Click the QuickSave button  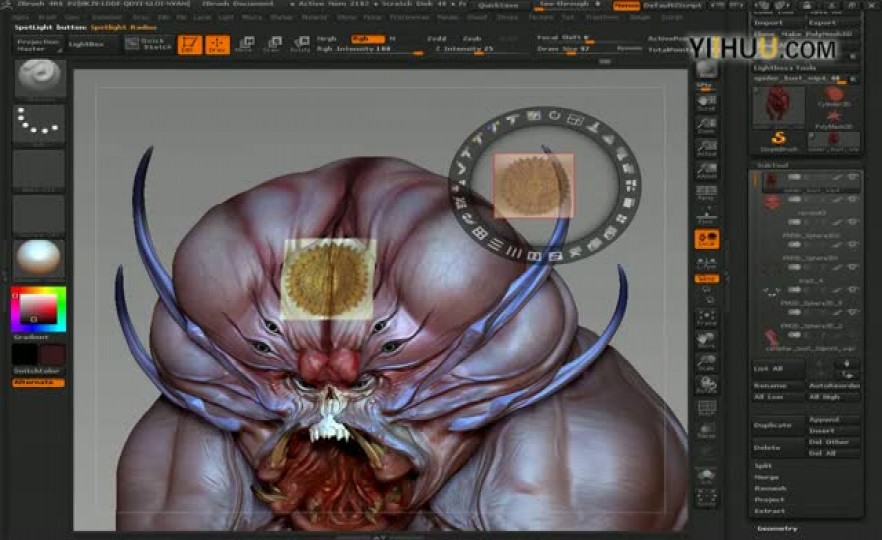click(498, 5)
